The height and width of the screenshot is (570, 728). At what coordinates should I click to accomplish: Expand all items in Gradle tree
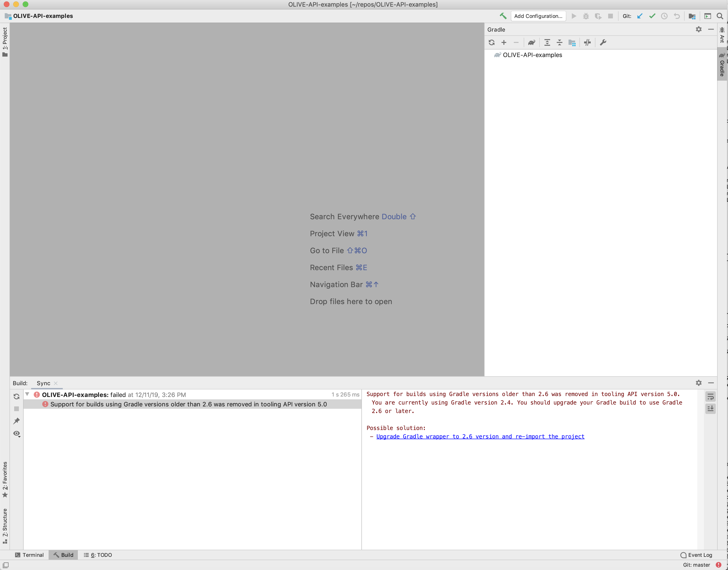(547, 42)
